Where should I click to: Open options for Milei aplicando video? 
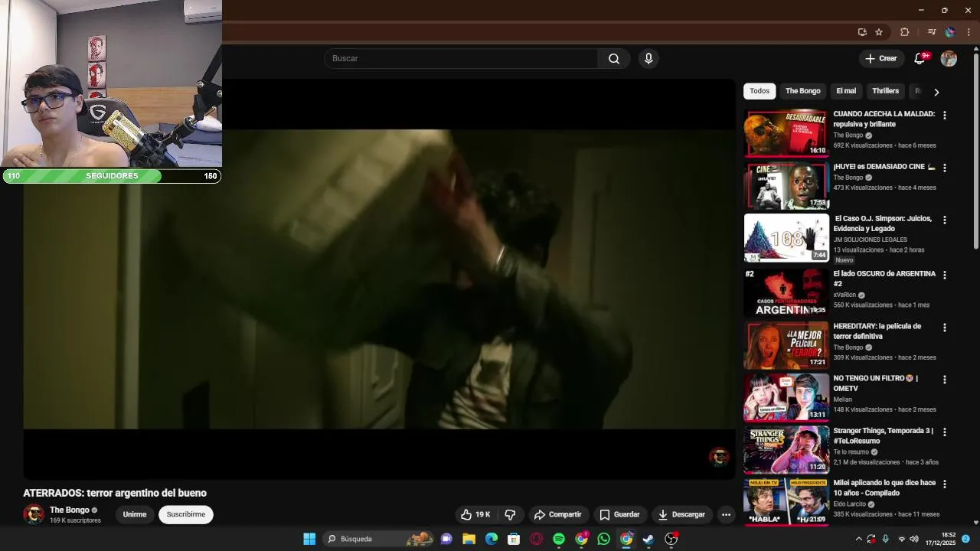click(944, 484)
